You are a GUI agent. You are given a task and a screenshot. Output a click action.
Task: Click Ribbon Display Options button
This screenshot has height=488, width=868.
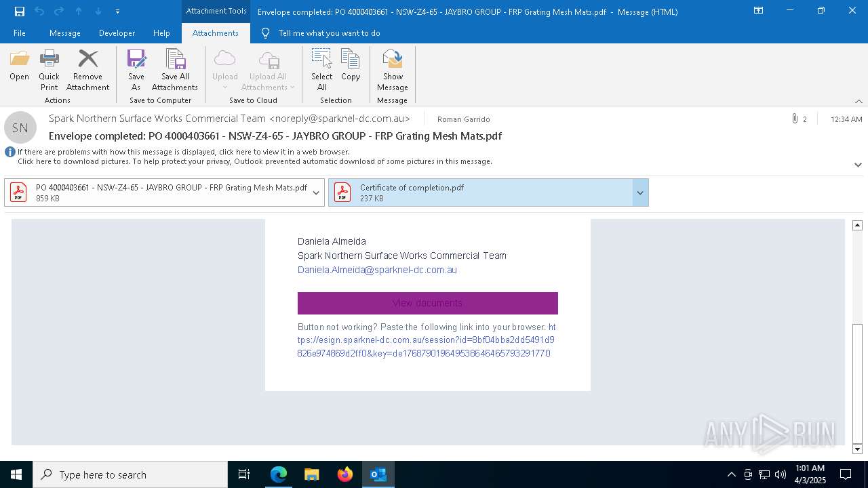pyautogui.click(x=759, y=11)
